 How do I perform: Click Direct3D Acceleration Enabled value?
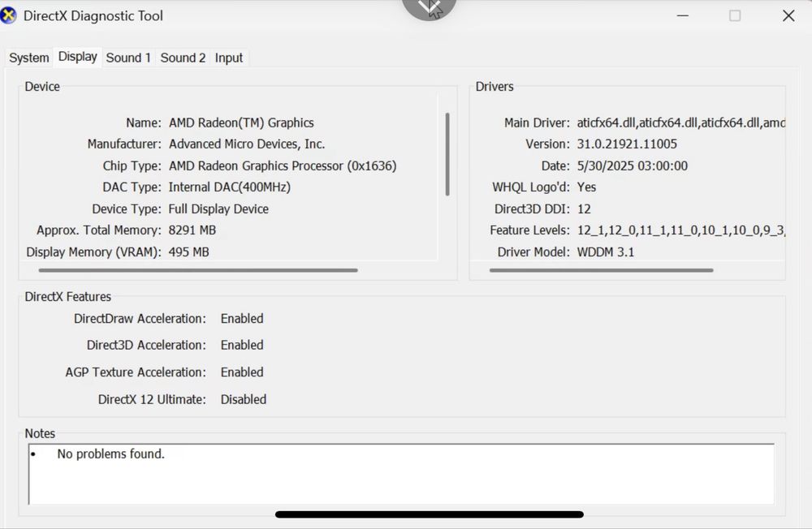click(x=242, y=345)
